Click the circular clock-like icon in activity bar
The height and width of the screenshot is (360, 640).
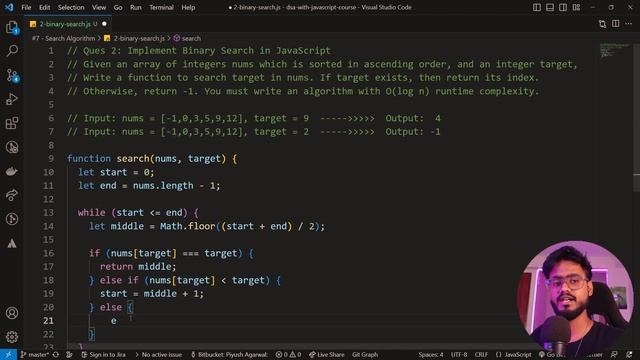tap(12, 219)
